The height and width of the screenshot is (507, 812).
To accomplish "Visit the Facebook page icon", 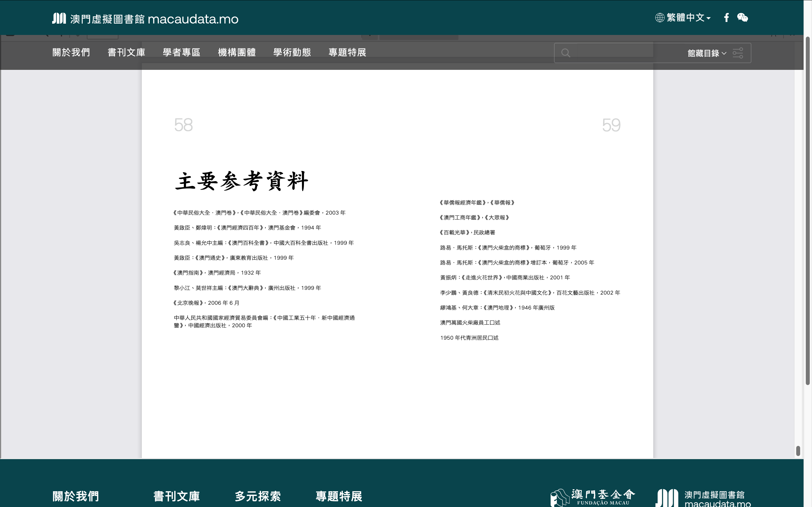I will tap(727, 17).
